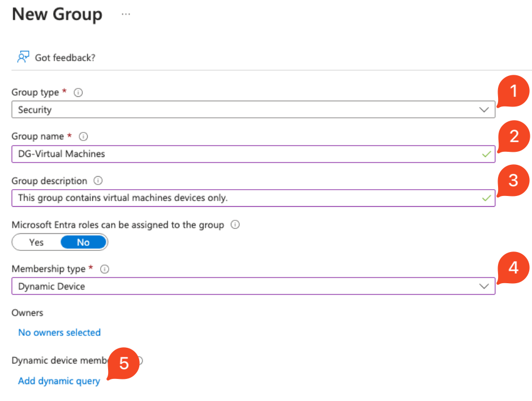Viewport: 532px width, 401px height.
Task: Click green checkmark in Group description field
Action: (485, 198)
